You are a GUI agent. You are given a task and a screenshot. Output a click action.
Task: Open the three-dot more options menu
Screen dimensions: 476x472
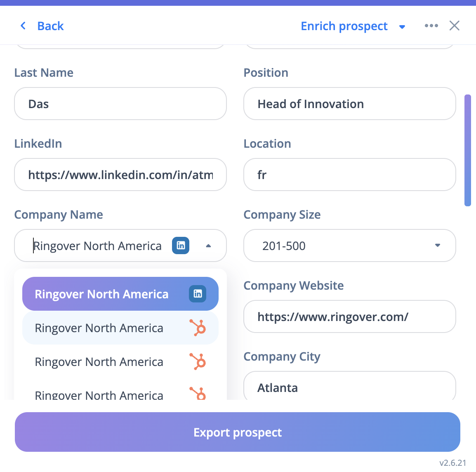pyautogui.click(x=431, y=26)
